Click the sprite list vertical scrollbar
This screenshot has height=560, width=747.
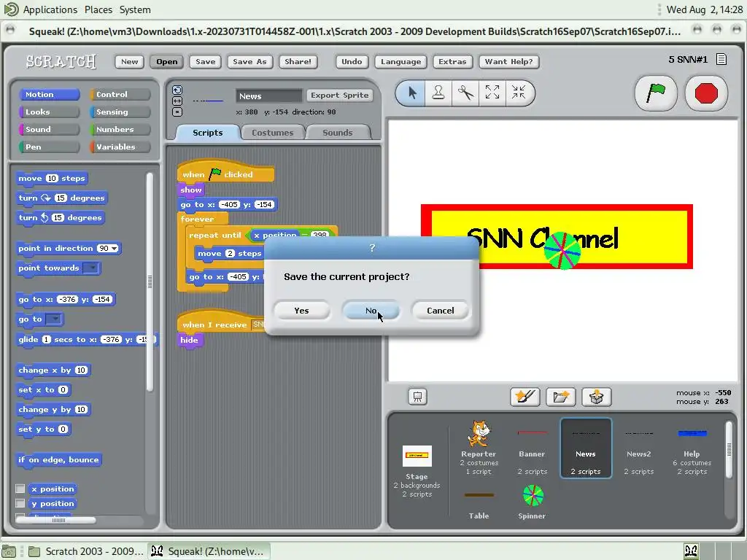pyautogui.click(x=729, y=449)
